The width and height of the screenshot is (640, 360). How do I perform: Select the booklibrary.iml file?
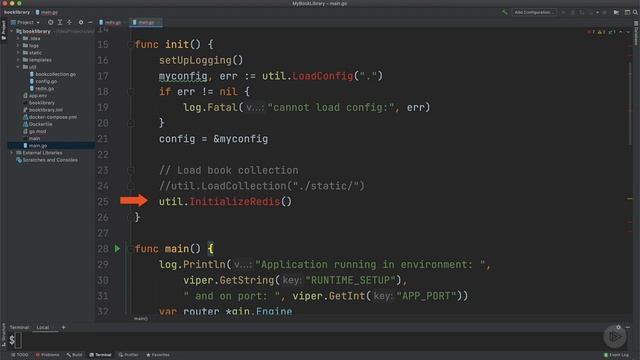point(43,110)
